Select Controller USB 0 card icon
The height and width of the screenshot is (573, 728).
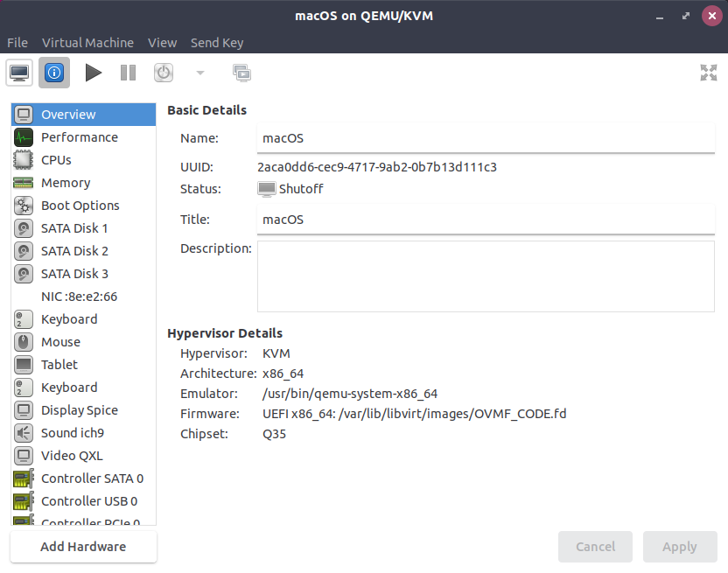pyautogui.click(x=24, y=501)
